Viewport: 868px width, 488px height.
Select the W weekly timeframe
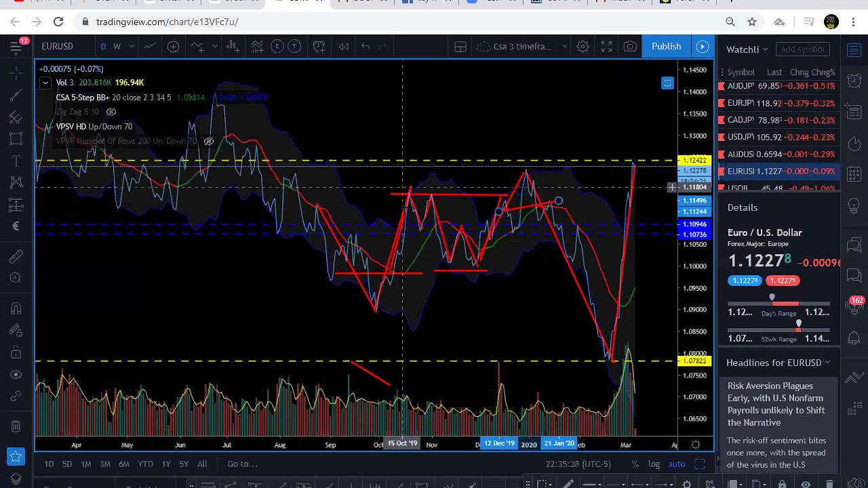click(117, 46)
